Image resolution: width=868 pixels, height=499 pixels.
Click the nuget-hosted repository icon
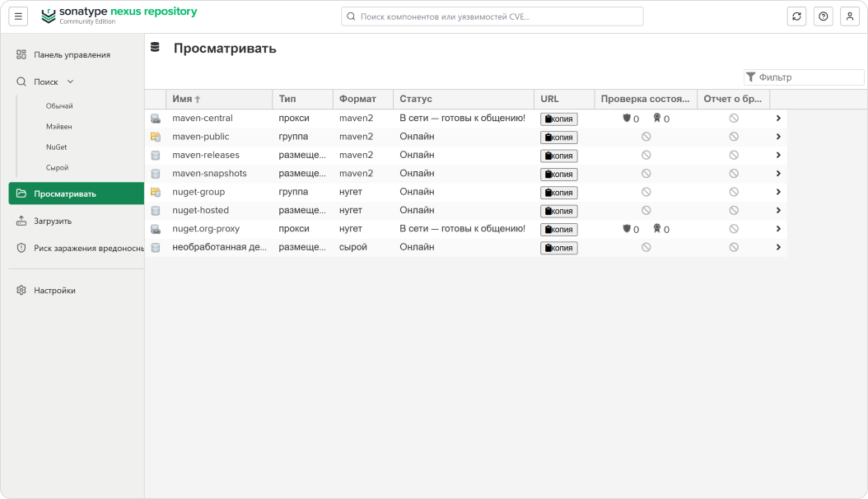(156, 211)
